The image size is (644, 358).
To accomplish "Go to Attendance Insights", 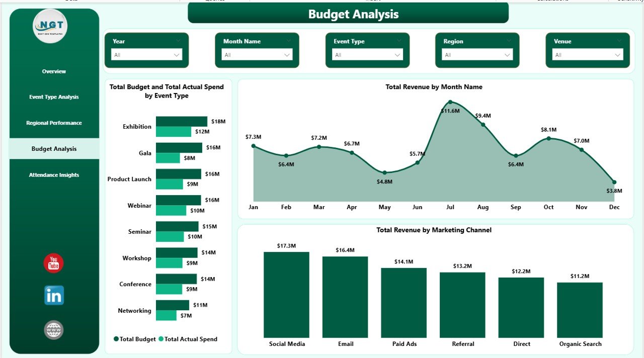I will [x=53, y=174].
